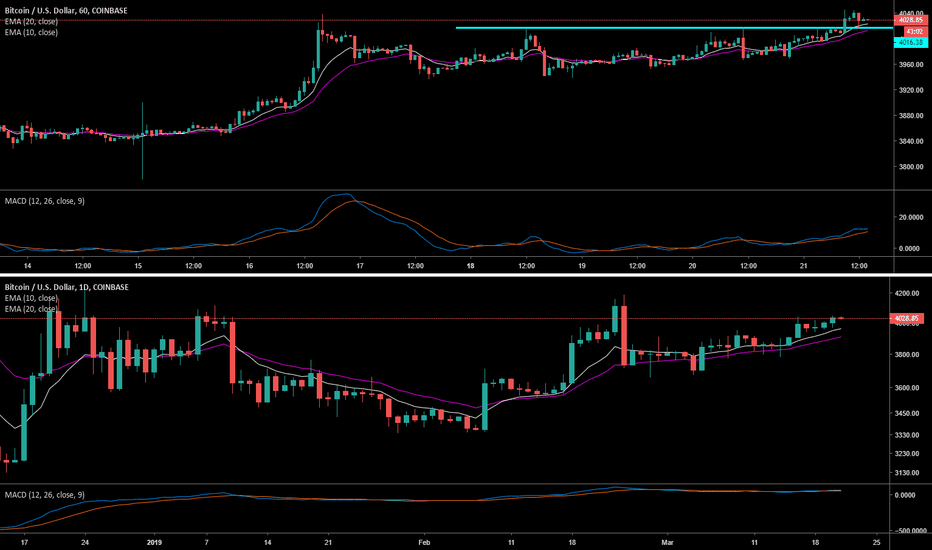Click the date 7 on the daily time axis
This screenshot has height=550, width=932.
[206, 542]
